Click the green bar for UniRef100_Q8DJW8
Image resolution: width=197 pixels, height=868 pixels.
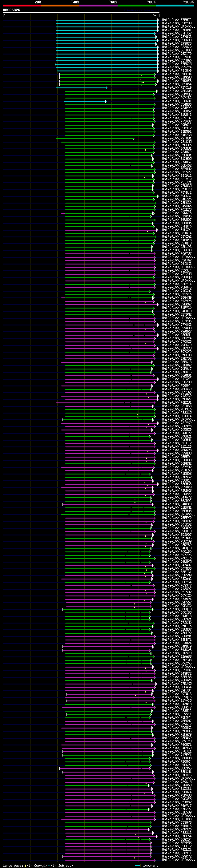tap(111, 91)
